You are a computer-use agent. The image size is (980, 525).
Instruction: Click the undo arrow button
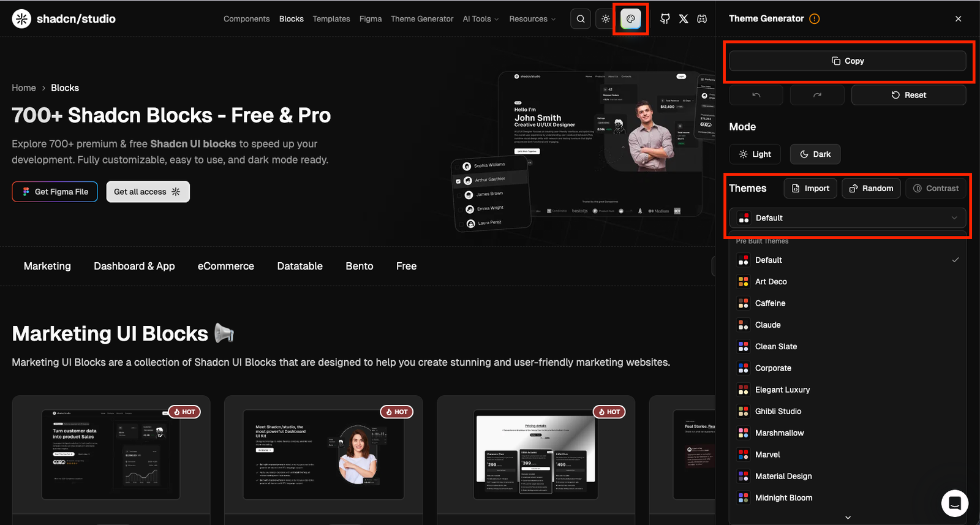756,95
